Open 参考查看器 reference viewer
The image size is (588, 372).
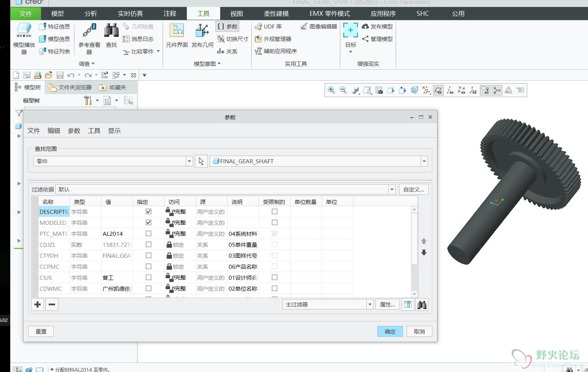pos(89,38)
